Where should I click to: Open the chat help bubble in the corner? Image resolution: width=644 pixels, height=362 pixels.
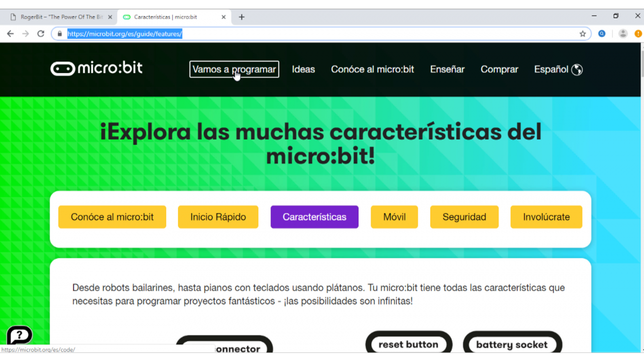(x=19, y=336)
